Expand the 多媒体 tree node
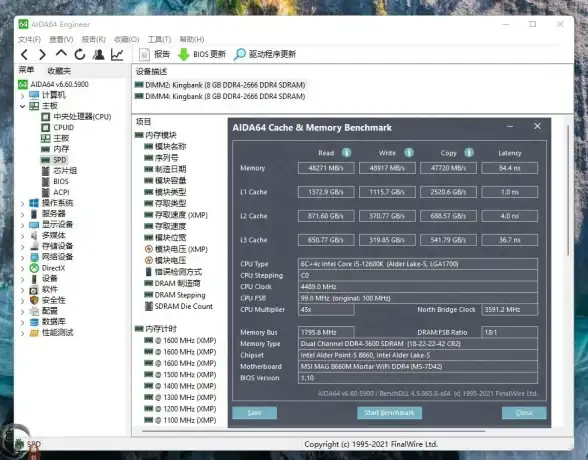Image resolution: width=588 pixels, height=460 pixels. pos(22,236)
